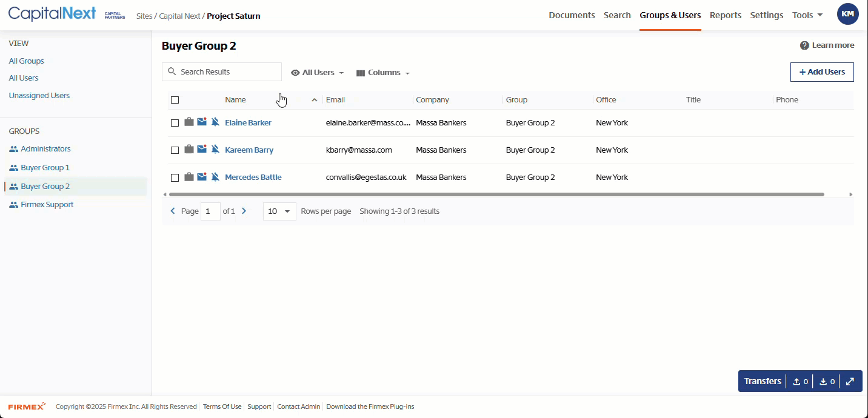Toggle the select-all checkbox in table header
868x418 pixels.
(175, 100)
